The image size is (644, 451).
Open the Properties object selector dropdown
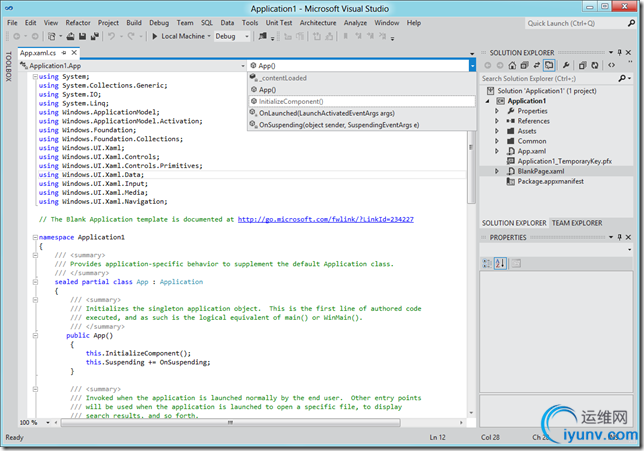click(630, 250)
